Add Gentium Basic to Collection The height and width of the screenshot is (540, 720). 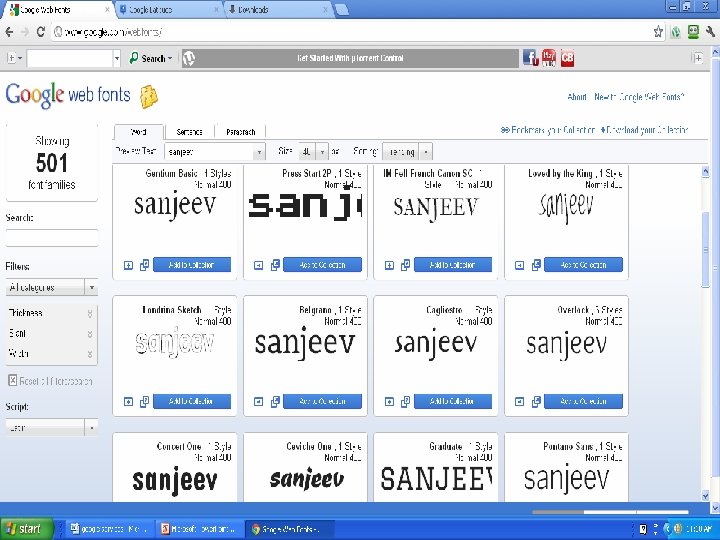[192, 265]
